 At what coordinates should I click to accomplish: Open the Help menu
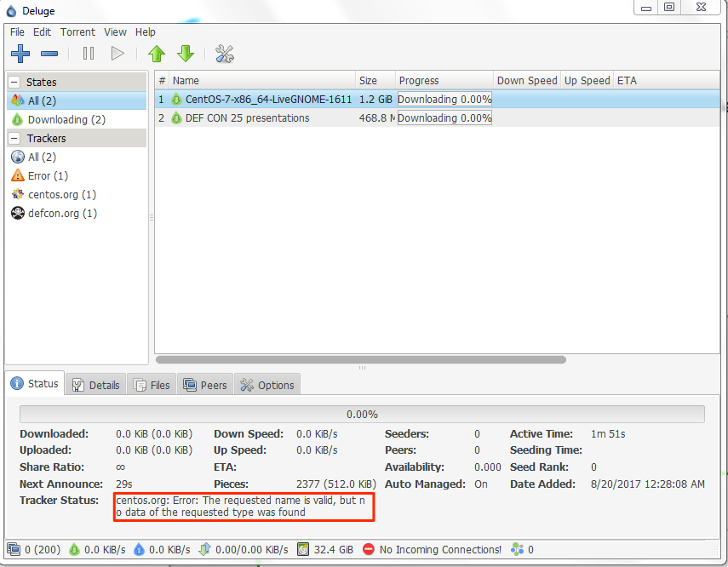(x=146, y=32)
